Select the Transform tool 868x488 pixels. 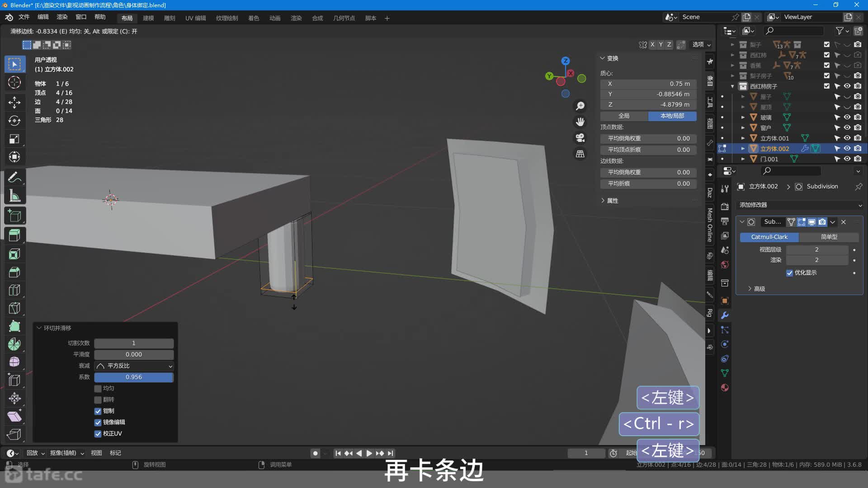pyautogui.click(x=14, y=157)
